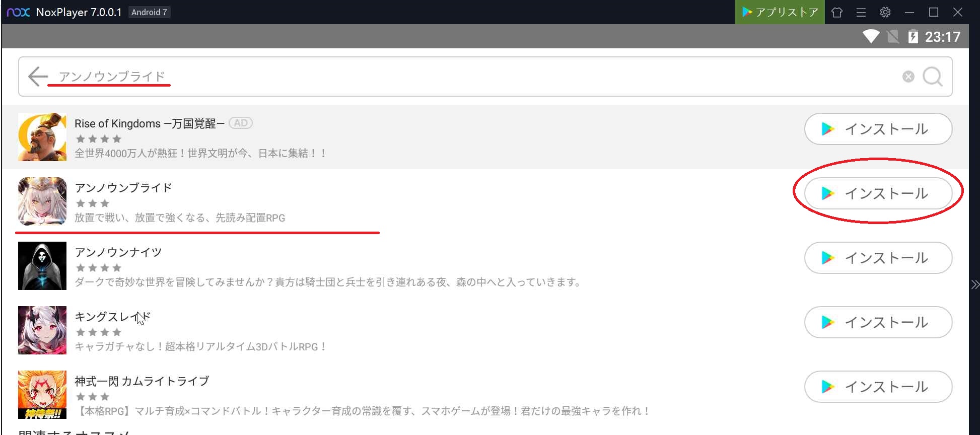Click the search input field text
Image resolution: width=980 pixels, height=435 pixels.
112,77
